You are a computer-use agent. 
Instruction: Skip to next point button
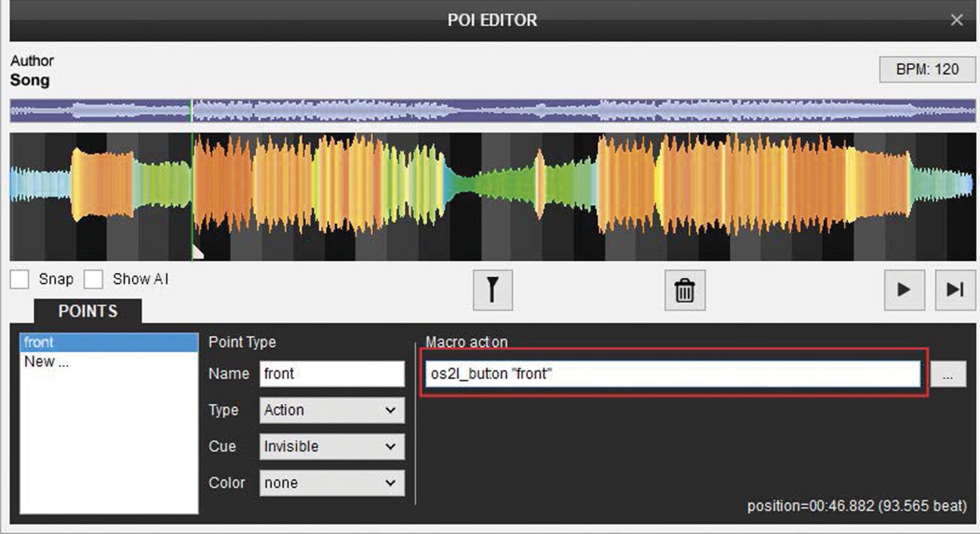pyautogui.click(x=955, y=290)
